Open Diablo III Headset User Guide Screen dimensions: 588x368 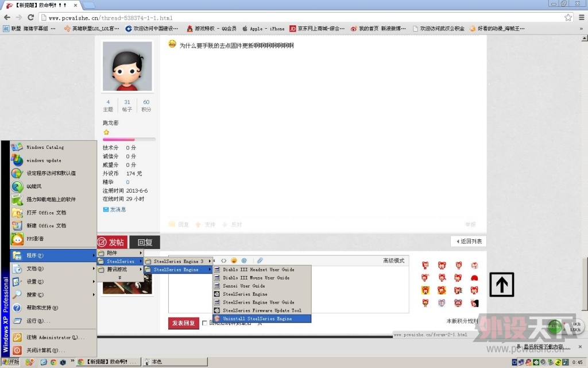click(262, 270)
